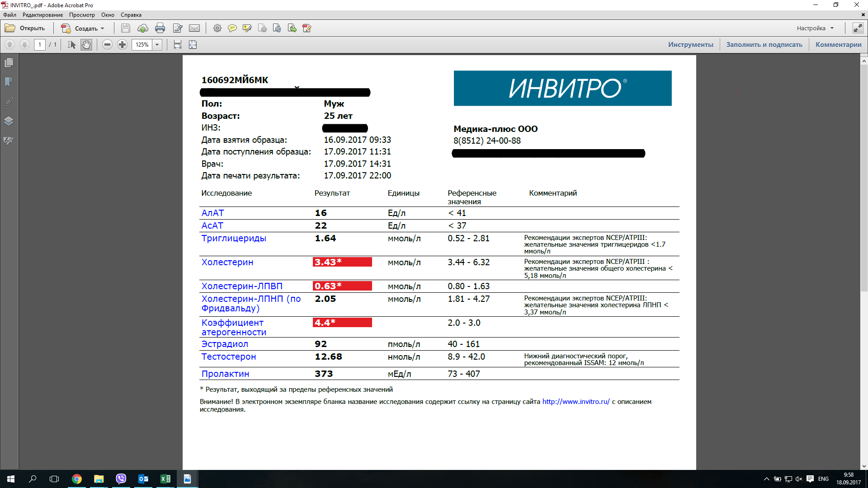Viewport: 868px width, 488px height.
Task: Add a sticky note comment
Action: pyautogui.click(x=232, y=28)
